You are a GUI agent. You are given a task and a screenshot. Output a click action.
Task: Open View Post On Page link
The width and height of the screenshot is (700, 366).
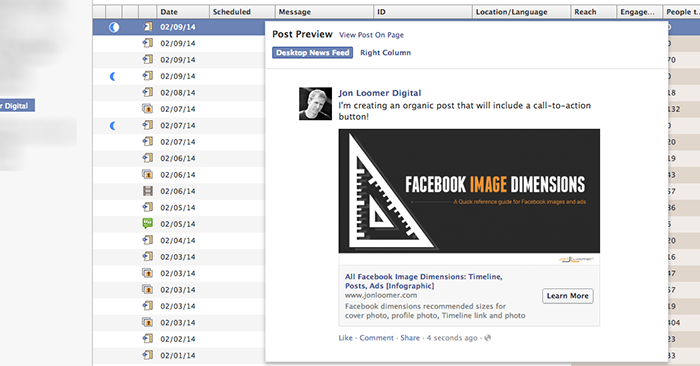click(x=371, y=35)
